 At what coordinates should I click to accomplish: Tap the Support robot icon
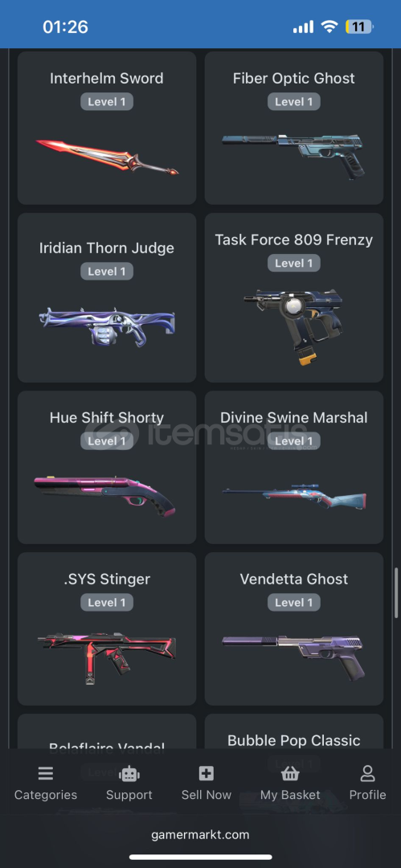pos(129,773)
